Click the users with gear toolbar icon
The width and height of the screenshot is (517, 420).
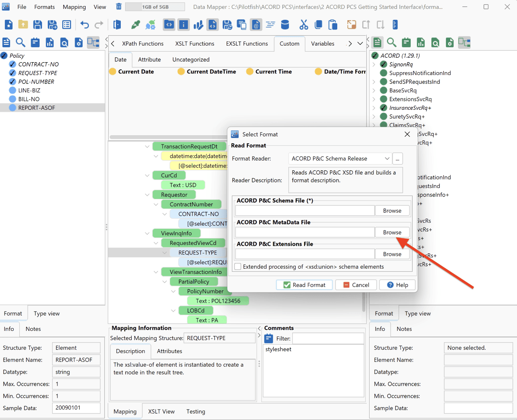150,25
